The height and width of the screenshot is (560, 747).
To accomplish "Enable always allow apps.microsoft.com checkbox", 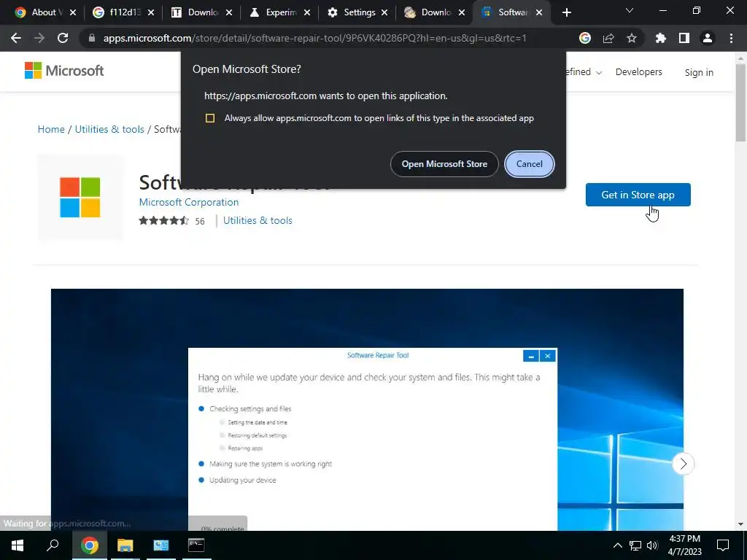I will click(x=210, y=118).
